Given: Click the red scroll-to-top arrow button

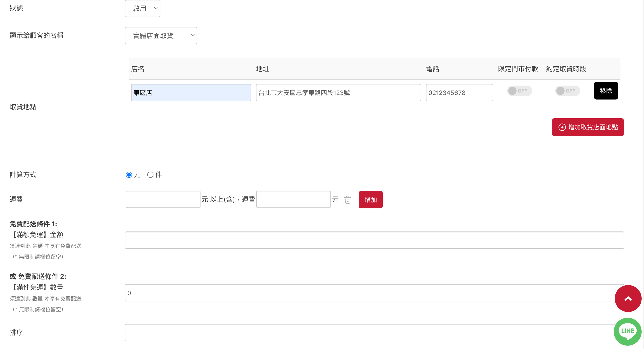Looking at the screenshot, I should point(628,298).
